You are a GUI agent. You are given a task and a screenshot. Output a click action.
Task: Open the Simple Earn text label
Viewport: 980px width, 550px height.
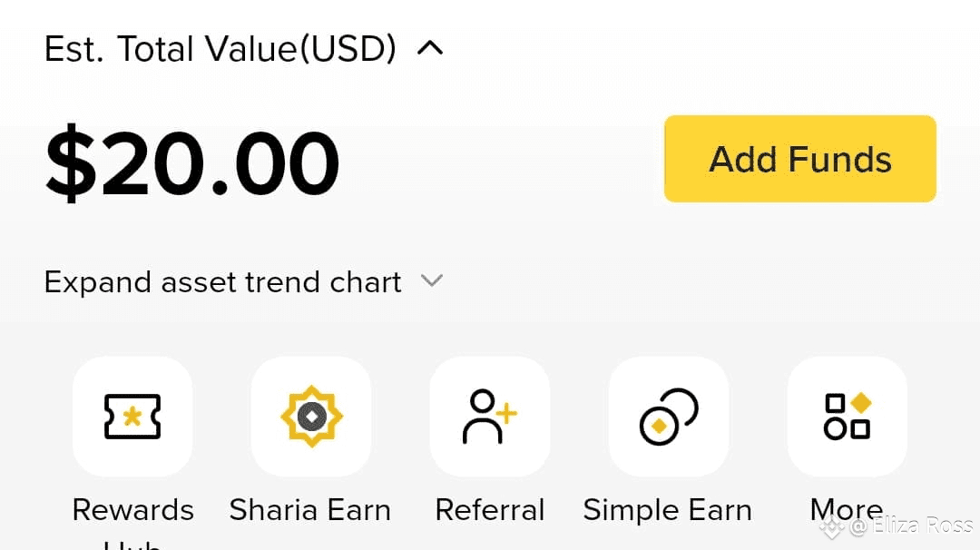point(667,510)
